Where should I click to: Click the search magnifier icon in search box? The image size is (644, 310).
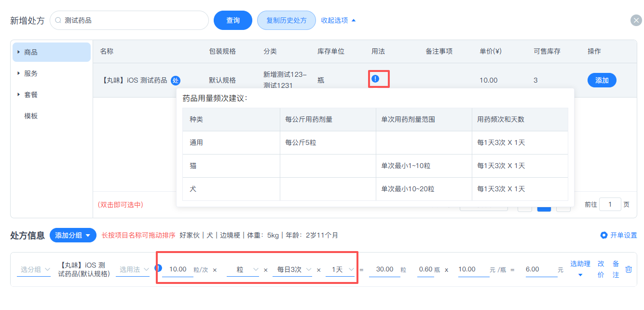[x=58, y=20]
